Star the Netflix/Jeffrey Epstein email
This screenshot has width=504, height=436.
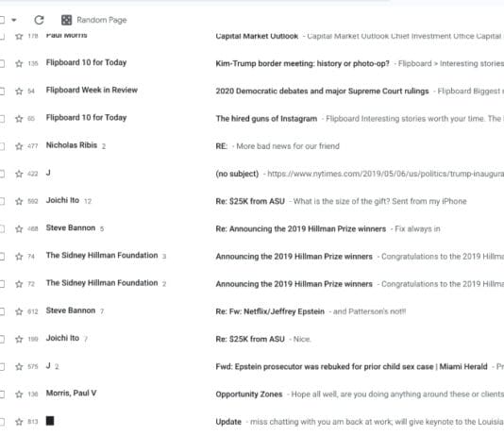pyautogui.click(x=19, y=311)
